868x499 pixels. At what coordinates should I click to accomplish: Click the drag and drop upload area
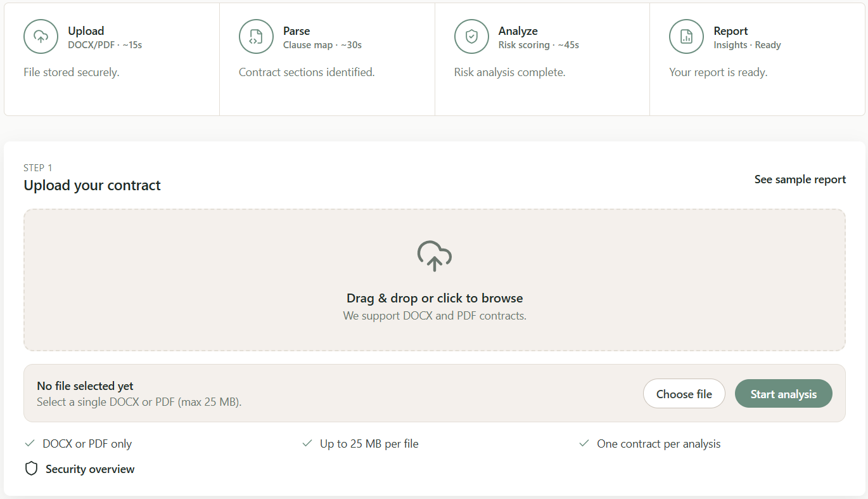click(435, 280)
